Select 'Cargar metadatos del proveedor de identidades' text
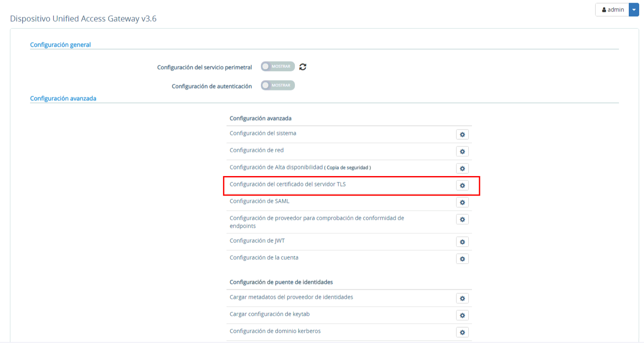The width and height of the screenshot is (644, 343). (x=291, y=297)
